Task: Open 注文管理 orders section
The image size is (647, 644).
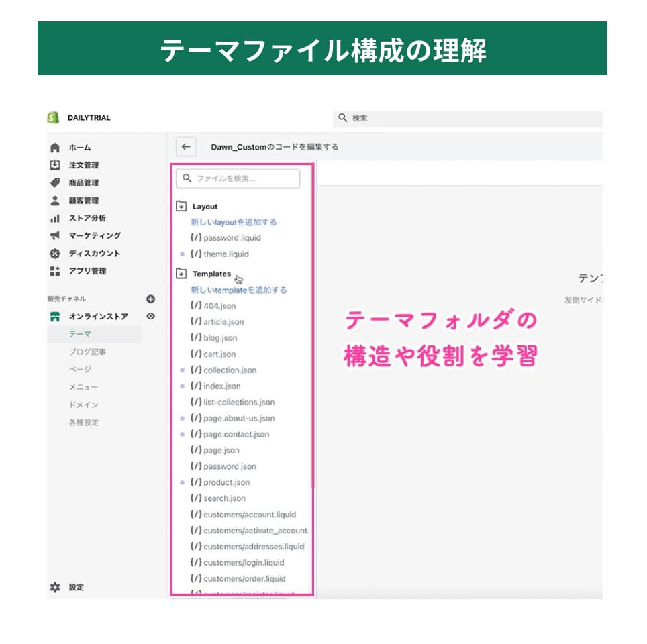Action: click(x=83, y=165)
